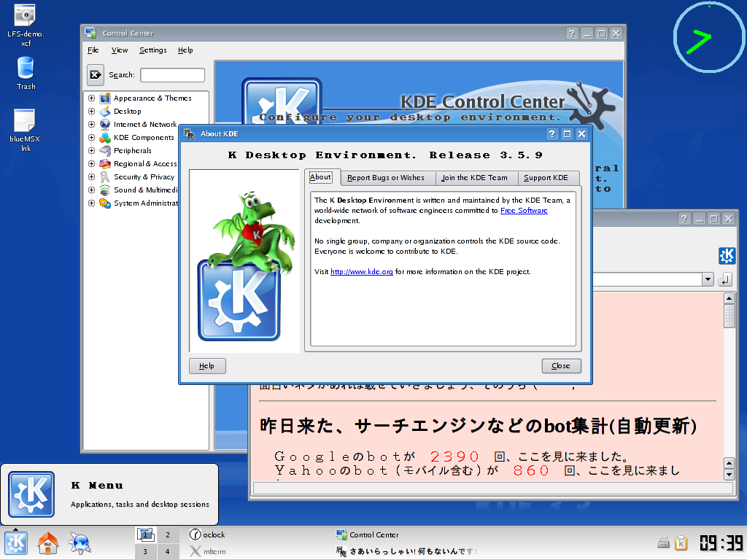The height and width of the screenshot is (560, 747).
Task: Click the Sound & Multimedia category icon
Action: click(x=105, y=190)
